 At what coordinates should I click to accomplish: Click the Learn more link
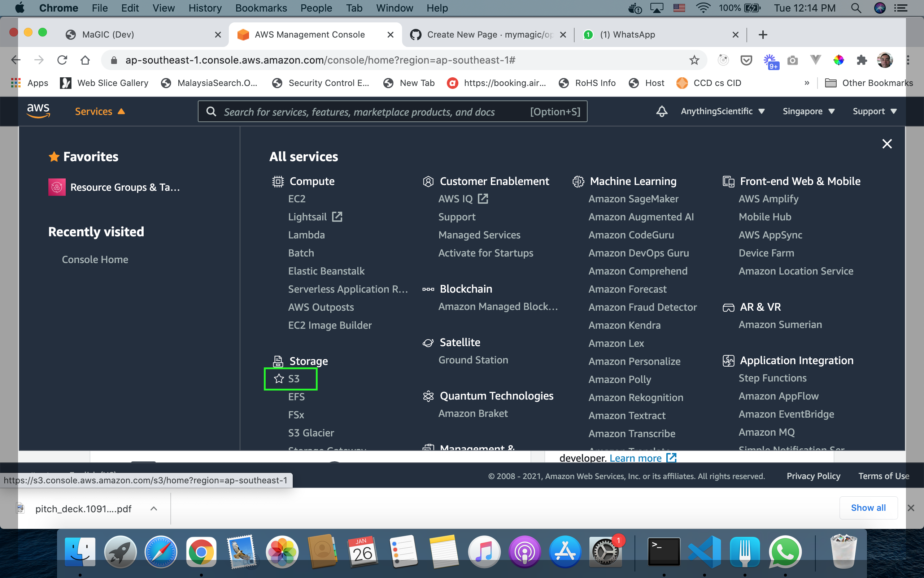643,458
